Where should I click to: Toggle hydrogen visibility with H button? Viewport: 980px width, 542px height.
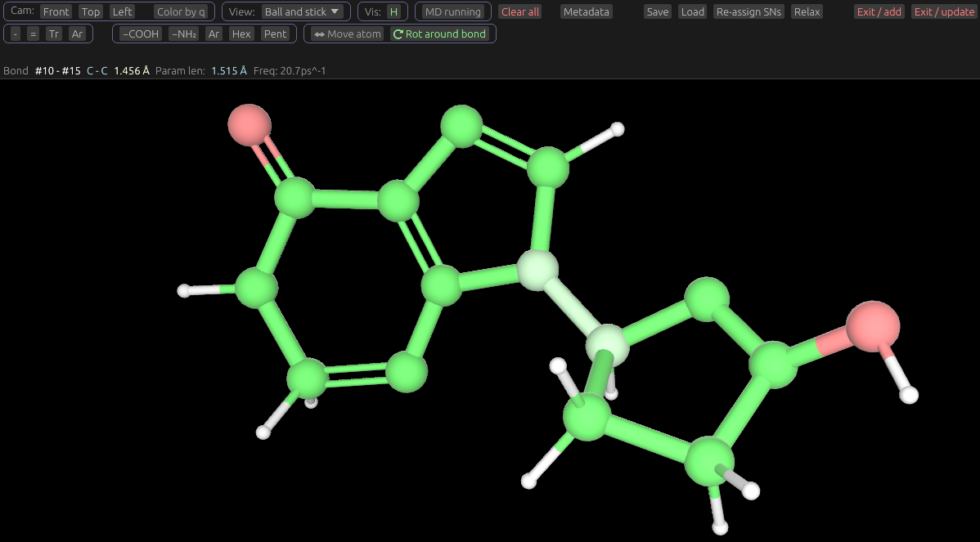click(x=394, y=11)
